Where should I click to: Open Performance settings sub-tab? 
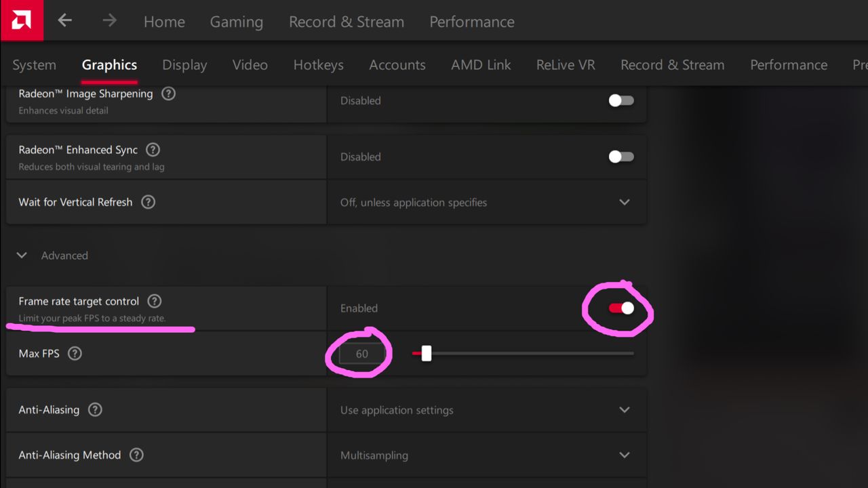[x=789, y=65]
